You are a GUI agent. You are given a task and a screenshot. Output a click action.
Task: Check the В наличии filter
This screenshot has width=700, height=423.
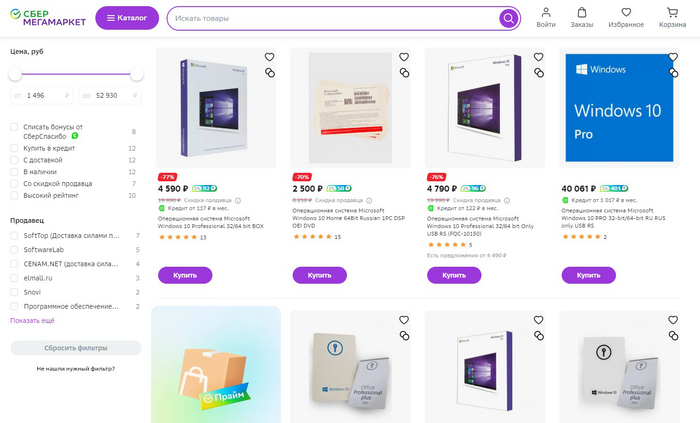(x=14, y=172)
